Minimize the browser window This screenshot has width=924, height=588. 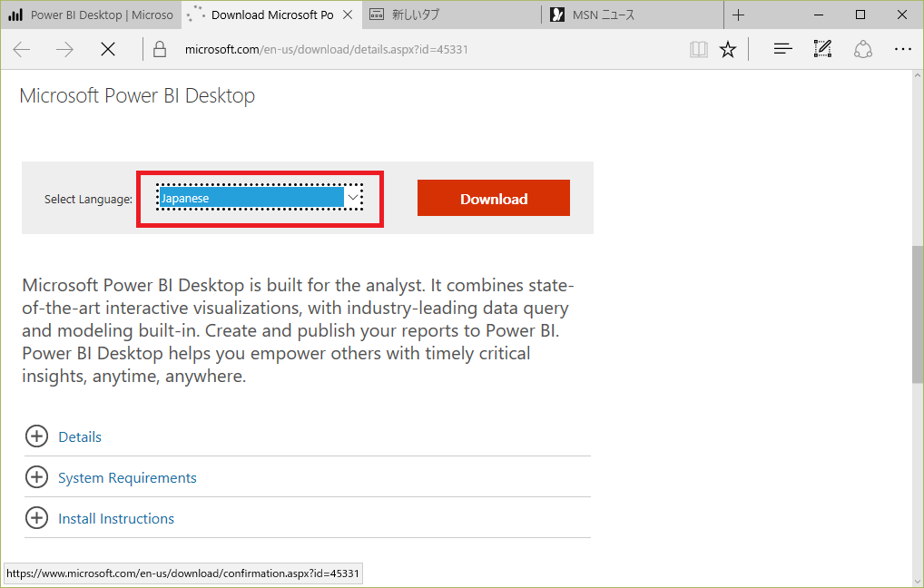[819, 15]
